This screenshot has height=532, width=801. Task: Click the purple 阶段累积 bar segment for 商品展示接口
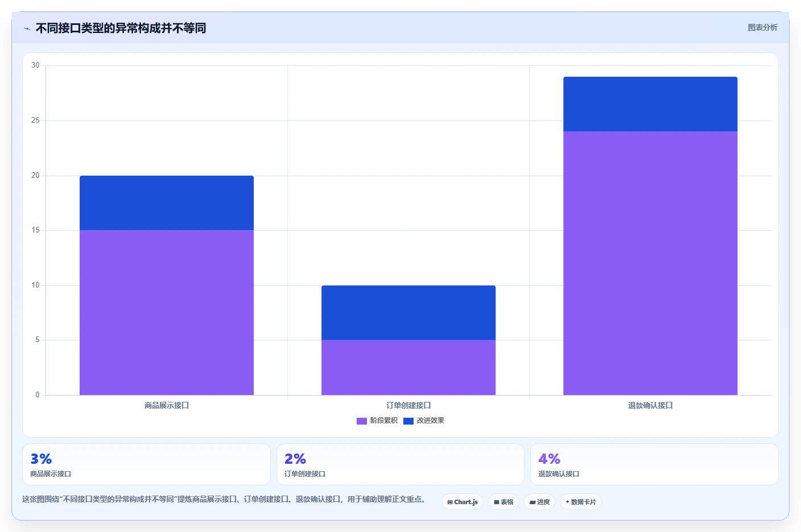tap(167, 313)
